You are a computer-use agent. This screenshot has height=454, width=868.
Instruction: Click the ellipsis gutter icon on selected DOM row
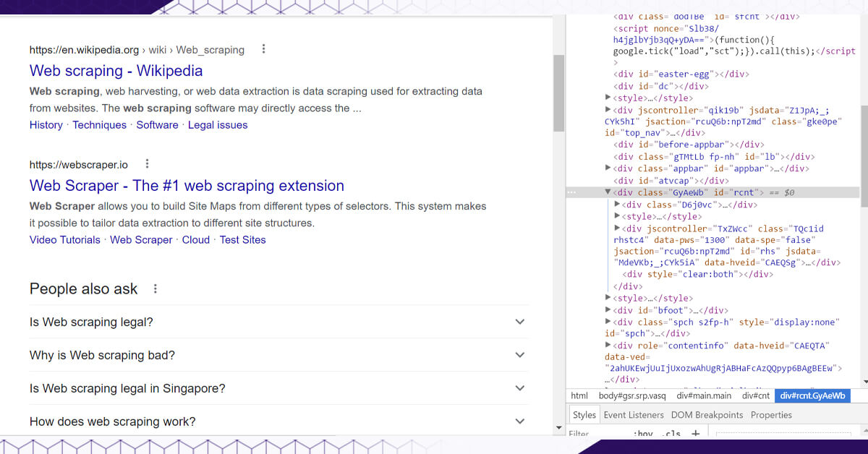tap(572, 193)
